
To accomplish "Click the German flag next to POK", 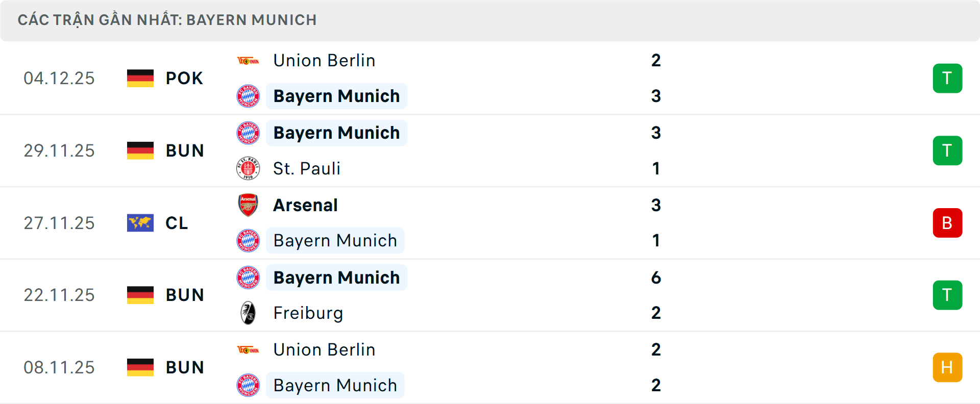I will point(140,78).
